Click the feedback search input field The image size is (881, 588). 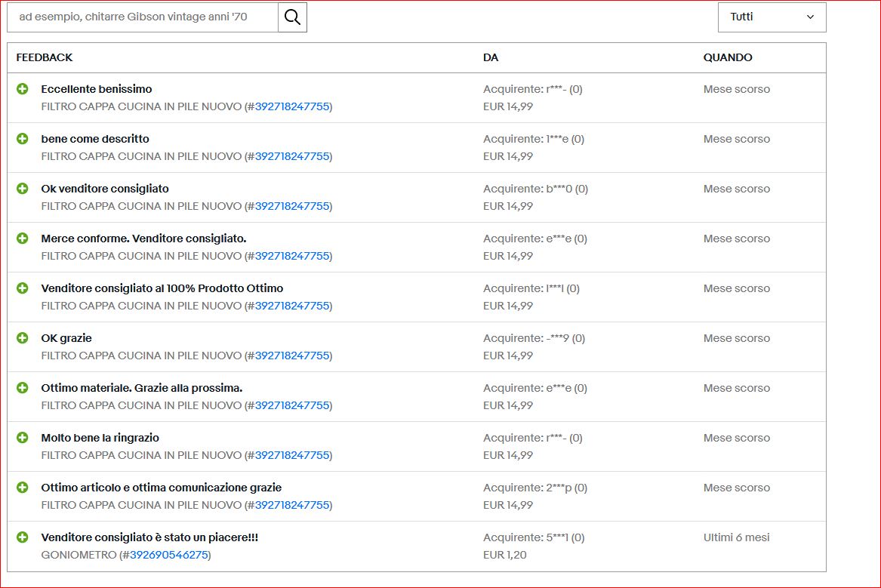click(x=143, y=17)
